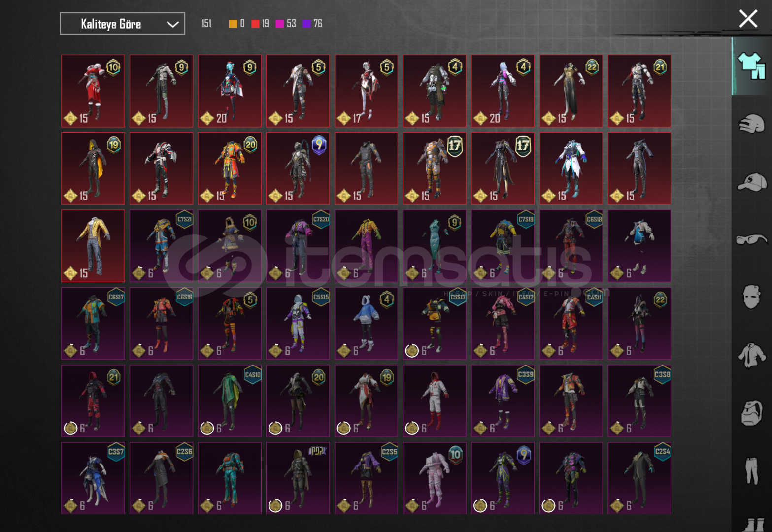
Task: Switch to the baseball cap category icon
Action: (751, 182)
